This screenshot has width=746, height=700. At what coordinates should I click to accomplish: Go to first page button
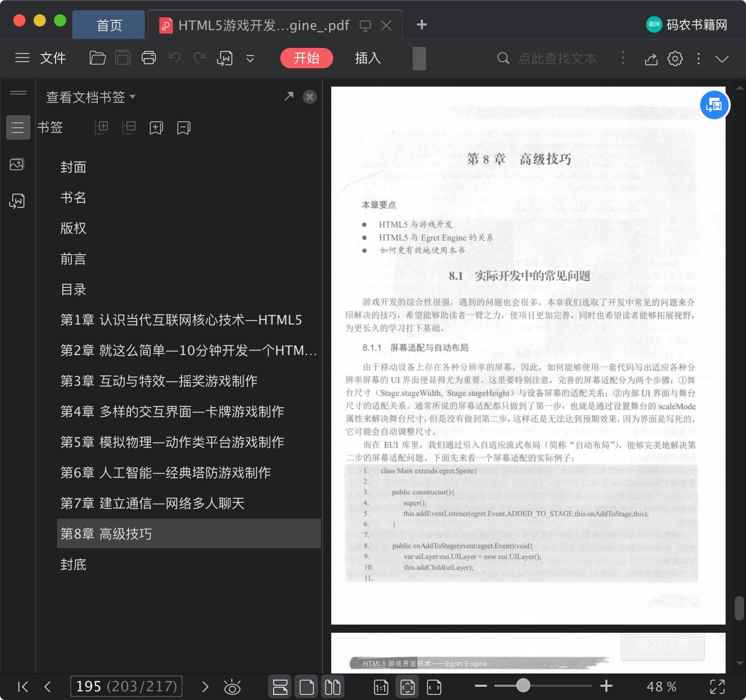coord(22,687)
